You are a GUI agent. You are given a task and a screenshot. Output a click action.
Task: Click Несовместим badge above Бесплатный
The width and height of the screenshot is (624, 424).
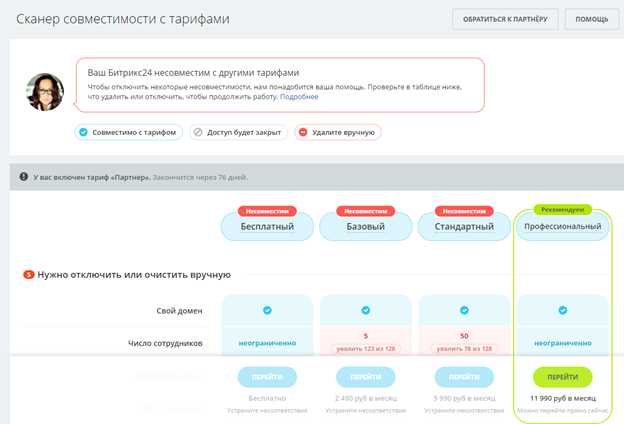point(267,211)
